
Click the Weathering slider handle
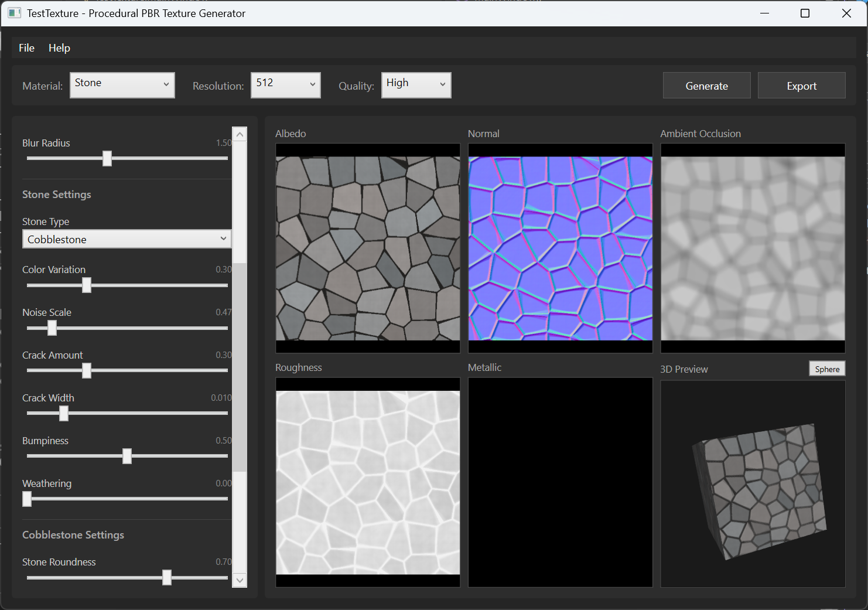[27, 499]
